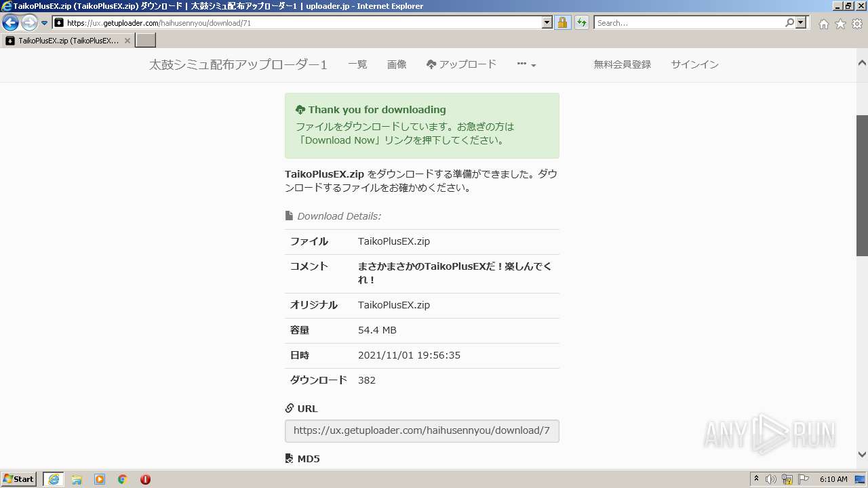
Task: Click the MD5 file icon
Action: pyautogui.click(x=290, y=459)
